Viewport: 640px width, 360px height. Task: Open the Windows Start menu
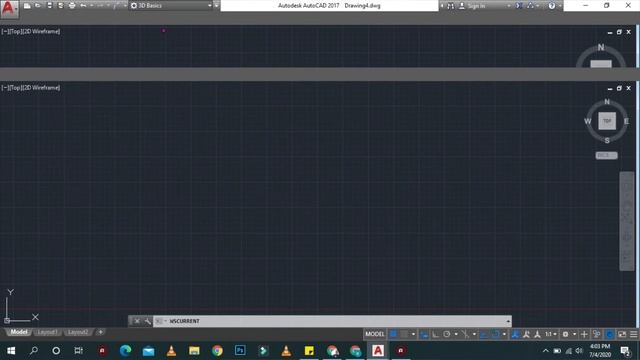(11, 351)
